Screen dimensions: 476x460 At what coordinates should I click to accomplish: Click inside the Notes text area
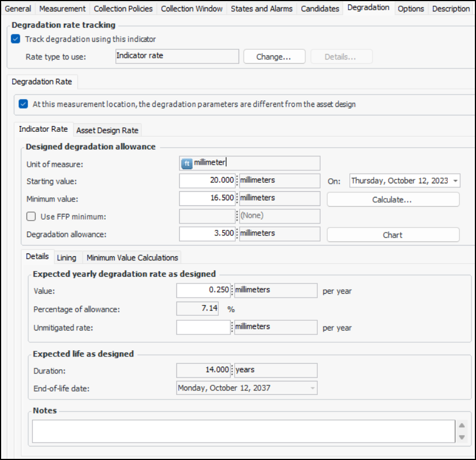(x=244, y=431)
